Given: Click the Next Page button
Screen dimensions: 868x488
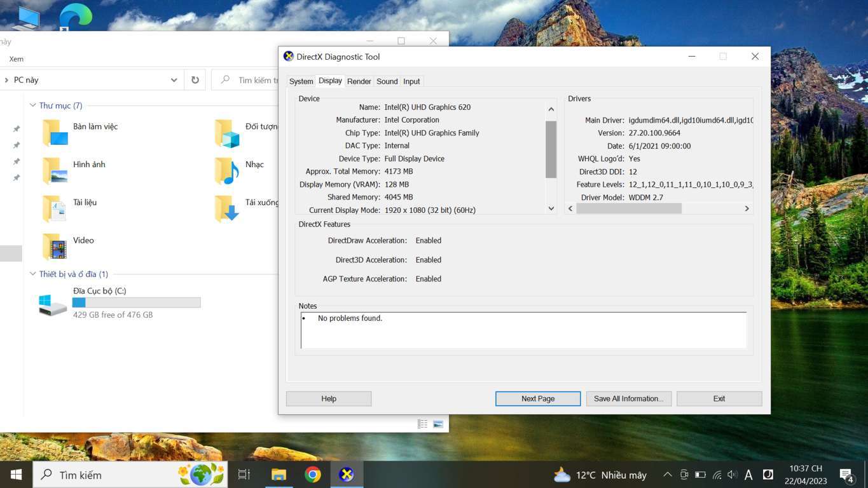Looking at the screenshot, I should pos(538,398).
